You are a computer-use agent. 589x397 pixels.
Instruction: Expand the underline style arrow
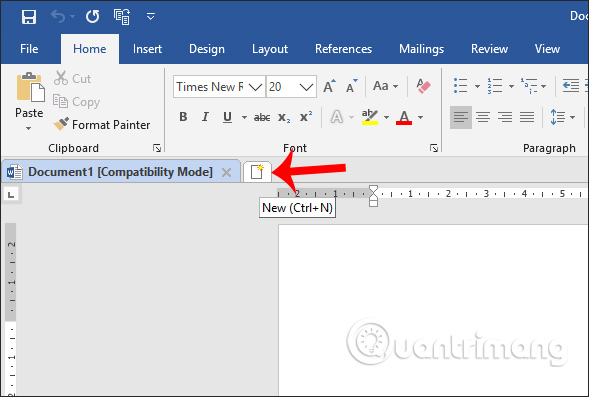(x=244, y=118)
